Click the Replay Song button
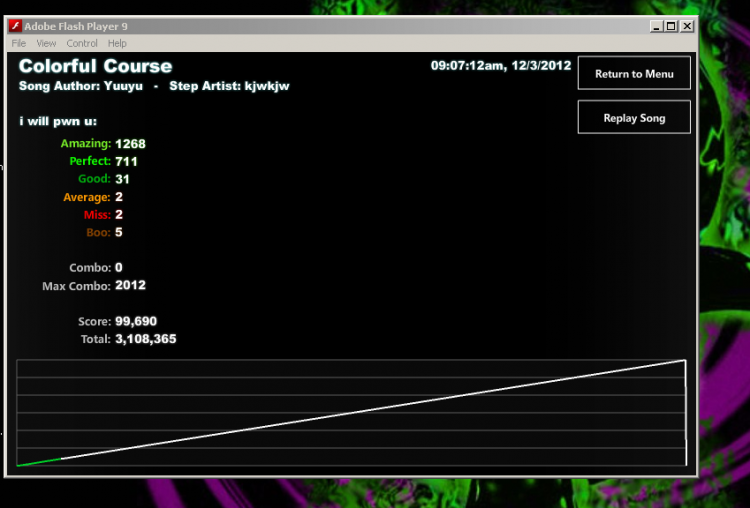Image resolution: width=750 pixels, height=508 pixels. coord(634,117)
